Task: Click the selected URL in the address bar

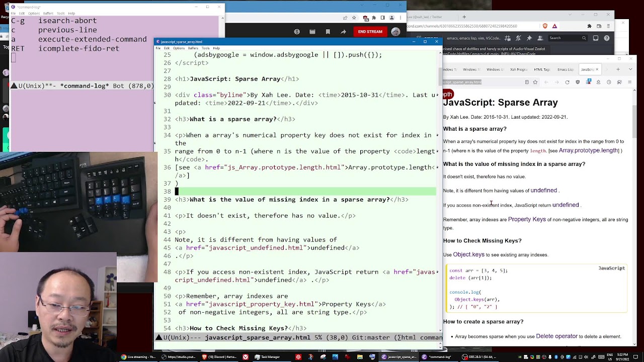Action: (462, 82)
